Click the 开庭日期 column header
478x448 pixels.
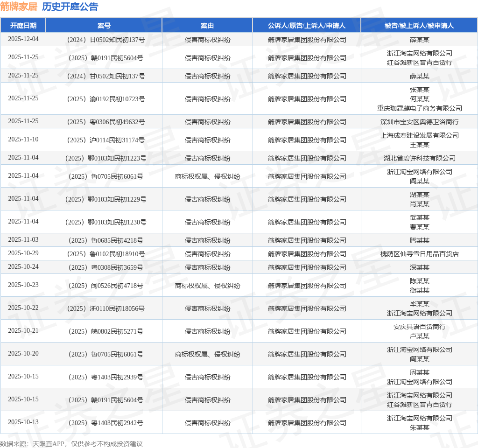23,26
